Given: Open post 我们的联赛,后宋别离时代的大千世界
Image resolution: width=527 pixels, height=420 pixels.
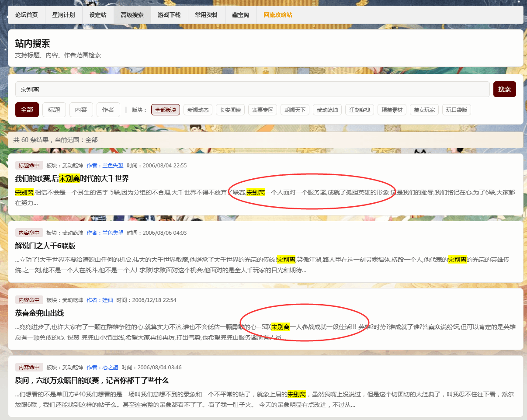Looking at the screenshot, I should pyautogui.click(x=72, y=178).
